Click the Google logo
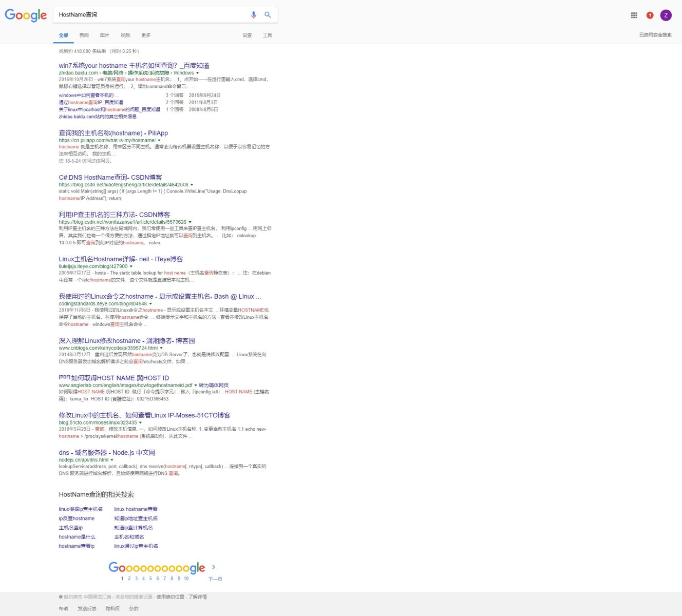Viewport: 682px width, 616px height. (26, 15)
